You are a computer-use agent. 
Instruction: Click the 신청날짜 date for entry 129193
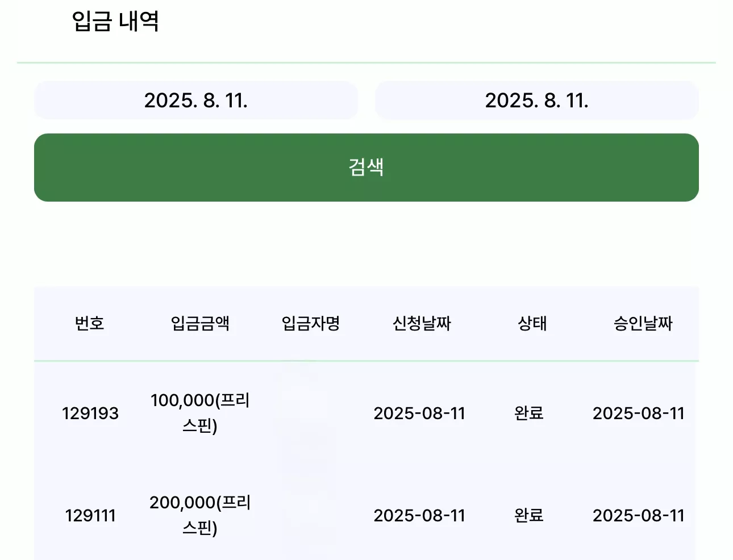tap(419, 413)
